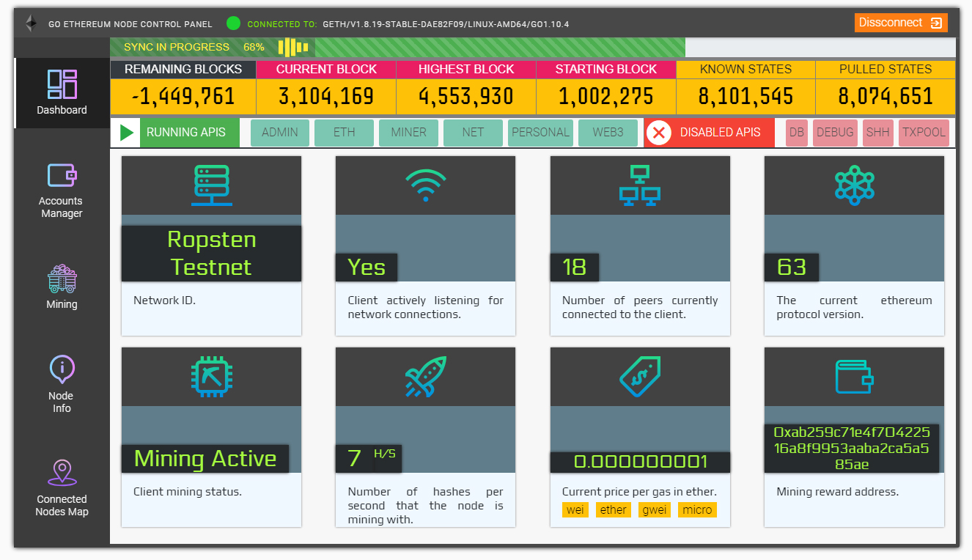Click the highest block value 4,553,930

click(466, 96)
